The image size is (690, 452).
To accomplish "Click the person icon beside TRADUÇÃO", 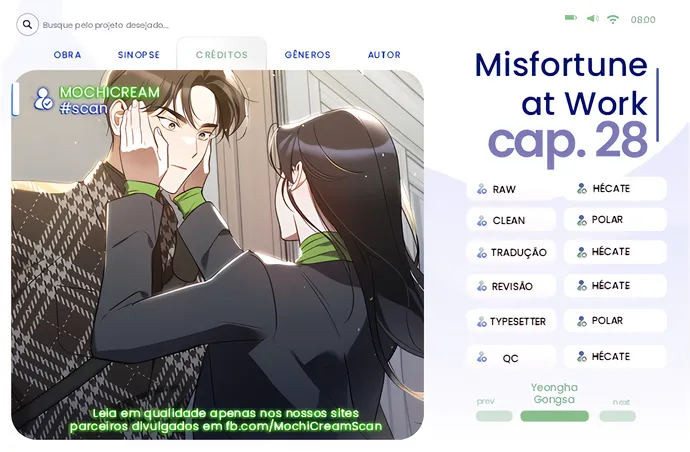I will (x=482, y=253).
